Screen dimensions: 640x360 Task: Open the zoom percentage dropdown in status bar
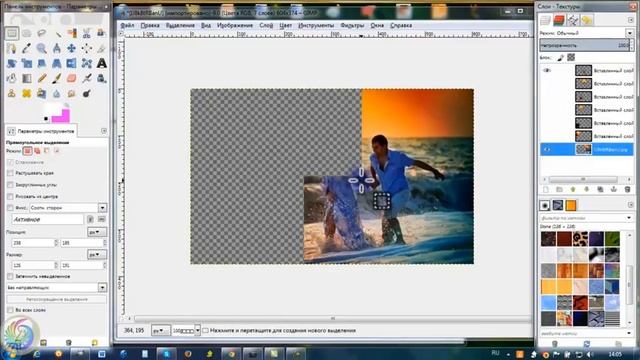click(x=198, y=330)
